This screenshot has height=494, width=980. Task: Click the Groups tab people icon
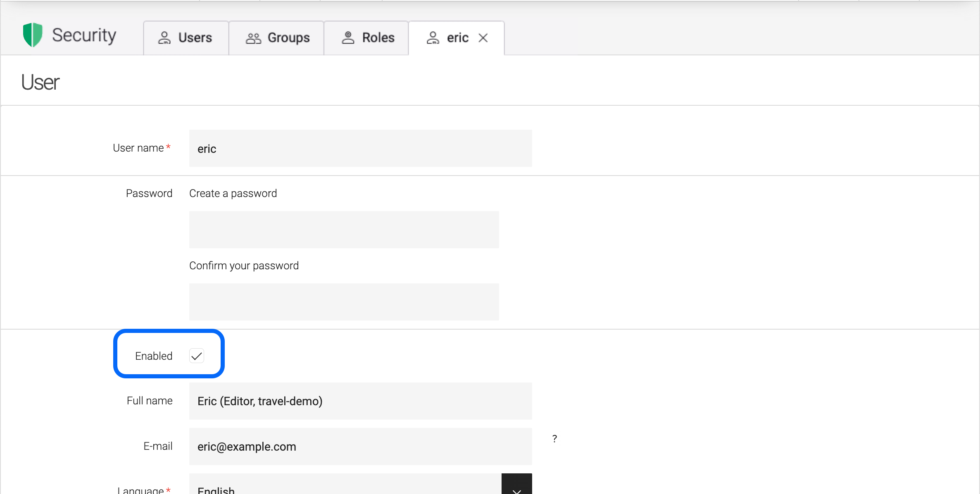coord(253,38)
